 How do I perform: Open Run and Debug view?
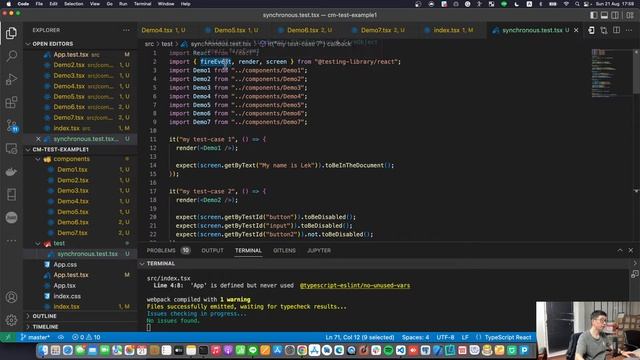11,79
